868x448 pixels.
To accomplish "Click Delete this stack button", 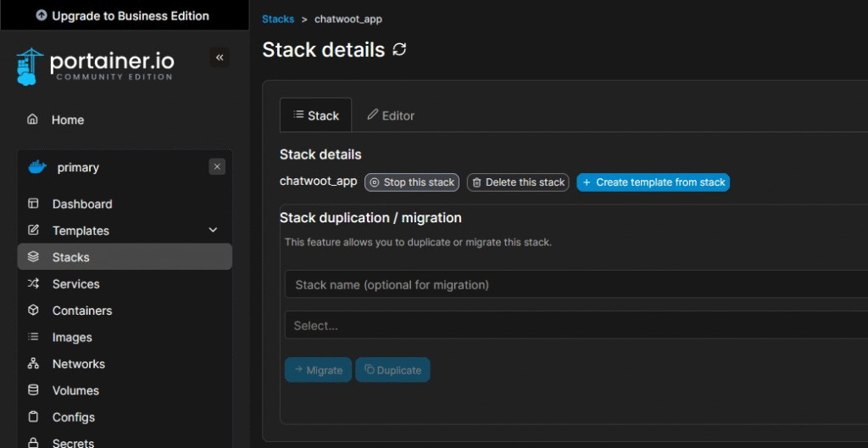I will pos(518,182).
